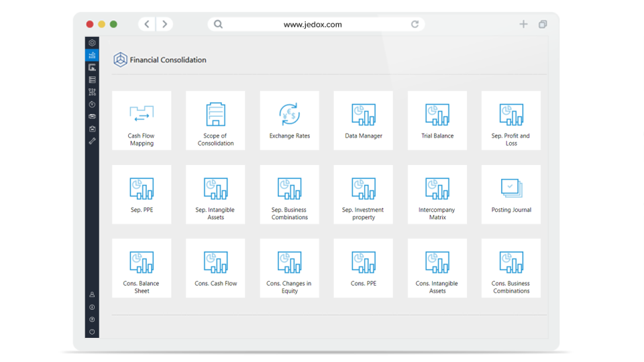Open Cons. Business Combinations report

click(x=511, y=268)
